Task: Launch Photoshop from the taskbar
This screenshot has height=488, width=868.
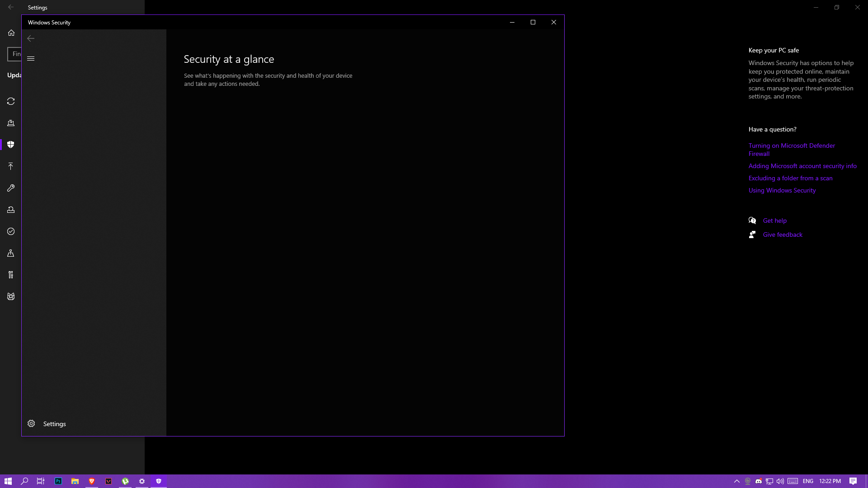Action: pos(58,481)
